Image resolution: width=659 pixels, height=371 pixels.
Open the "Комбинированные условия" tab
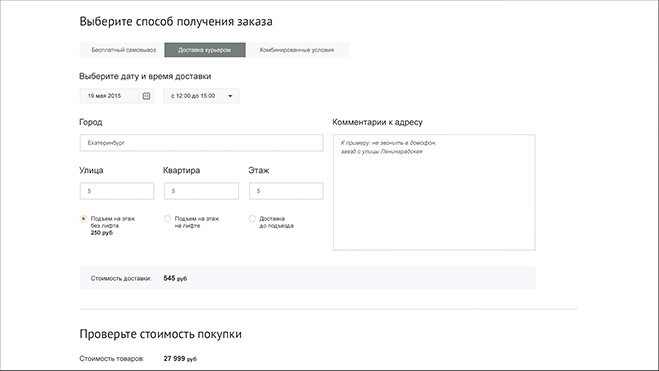[297, 50]
